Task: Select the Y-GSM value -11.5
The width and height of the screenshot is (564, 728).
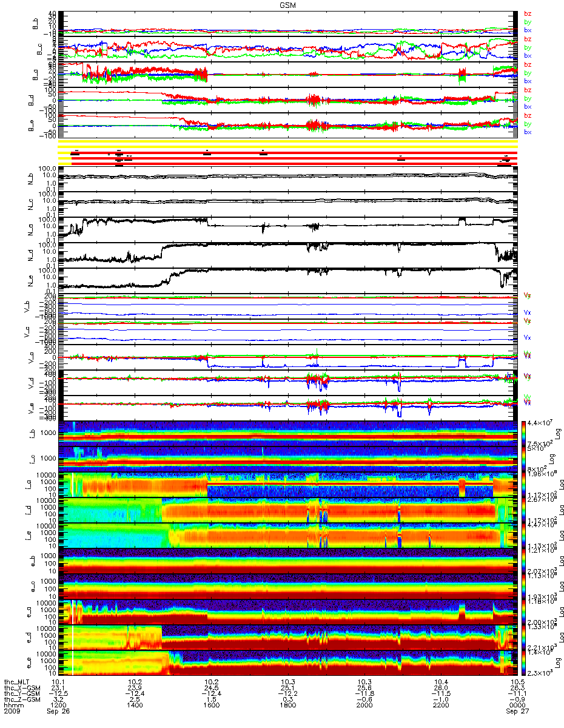Action: [440, 694]
